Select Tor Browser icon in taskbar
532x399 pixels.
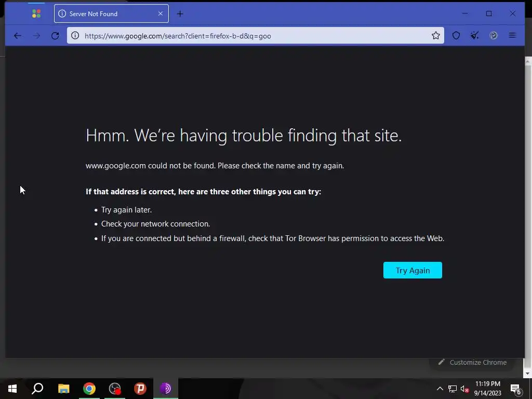[166, 389]
